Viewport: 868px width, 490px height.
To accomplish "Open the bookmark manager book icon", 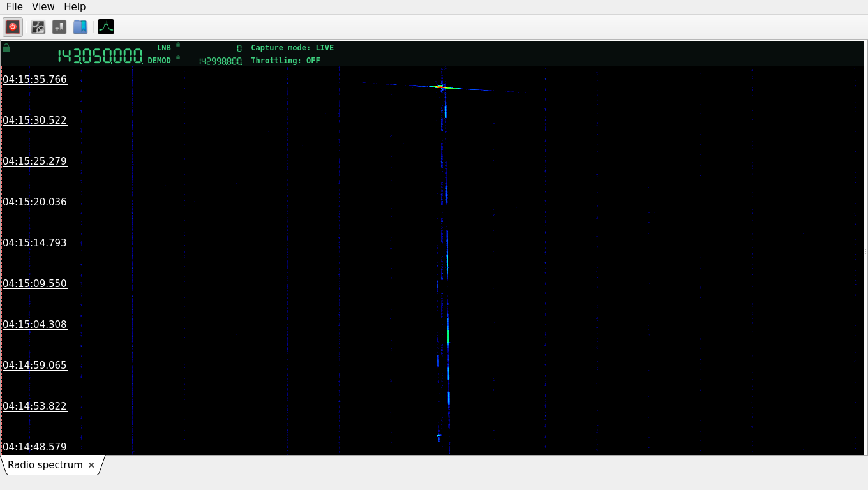I will click(x=80, y=27).
